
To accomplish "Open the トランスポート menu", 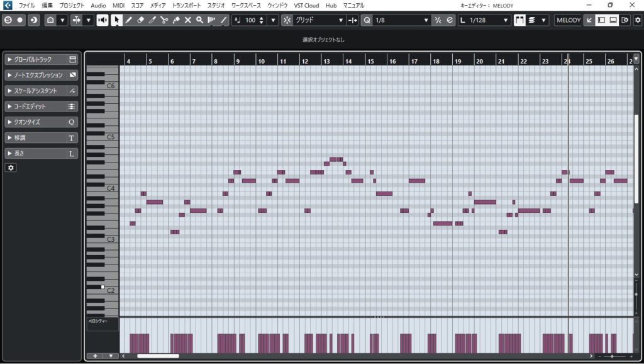I will tap(186, 5).
